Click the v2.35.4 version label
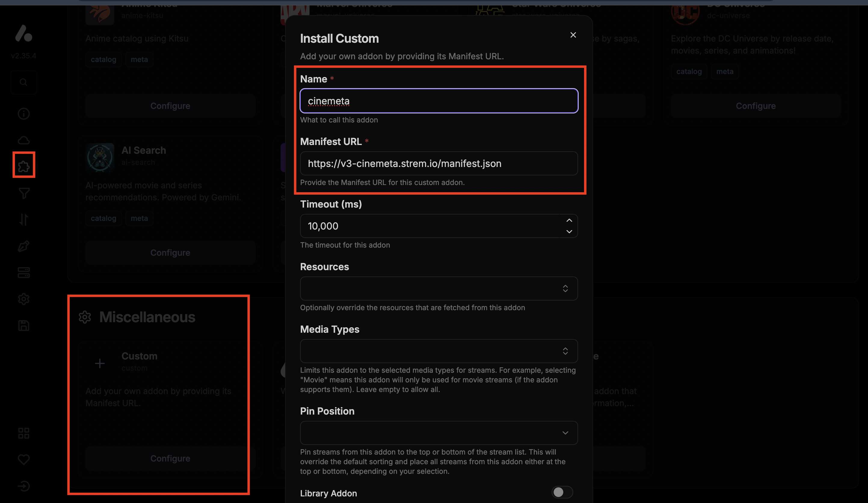 [23, 55]
